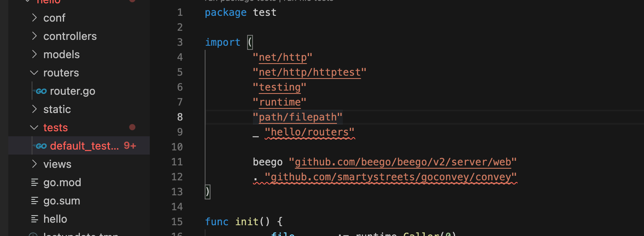Expand the controllers folder chevron
Screen dimensions: 644x236
(35, 36)
